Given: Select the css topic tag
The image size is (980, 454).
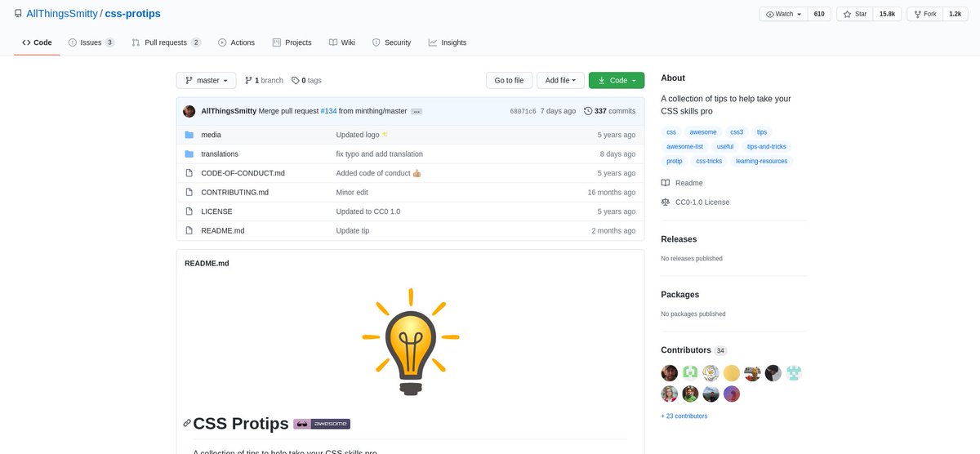Looking at the screenshot, I should (x=671, y=131).
